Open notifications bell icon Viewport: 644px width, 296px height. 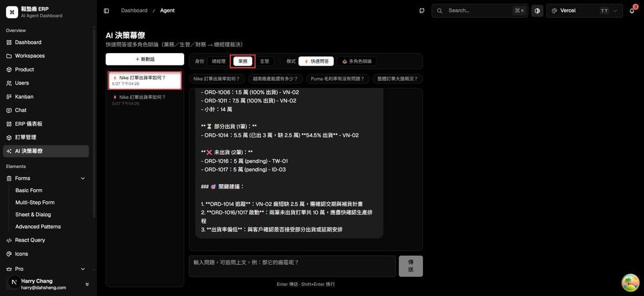click(x=632, y=11)
